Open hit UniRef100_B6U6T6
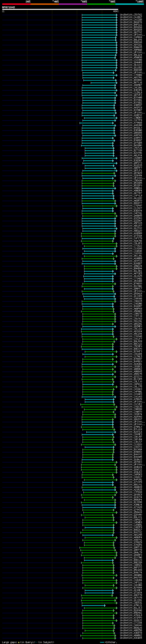Screen dimensions: 146x644 point(131,22)
